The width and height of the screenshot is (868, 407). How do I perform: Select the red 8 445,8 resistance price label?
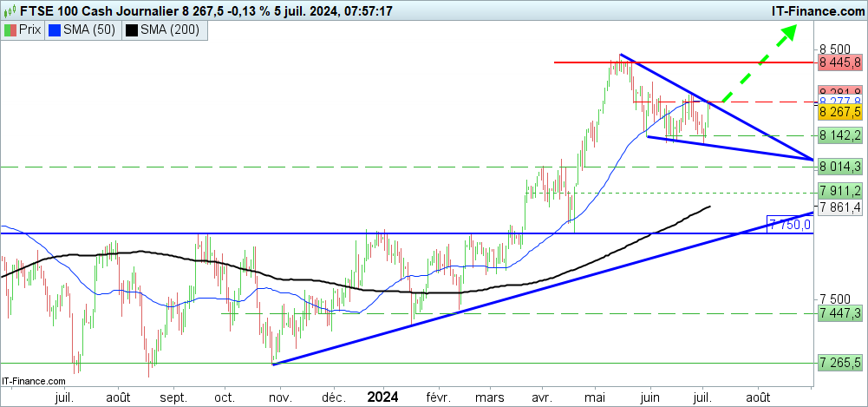click(839, 62)
